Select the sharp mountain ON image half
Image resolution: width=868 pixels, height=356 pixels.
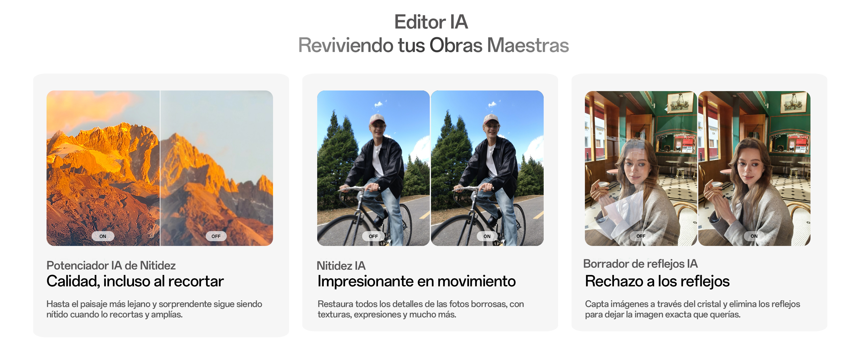[x=103, y=168]
